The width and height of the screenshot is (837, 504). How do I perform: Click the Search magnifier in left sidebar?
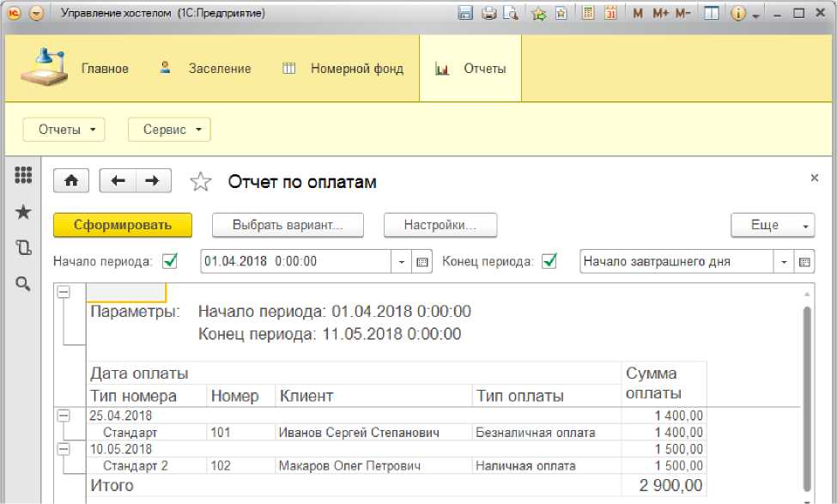(x=23, y=283)
